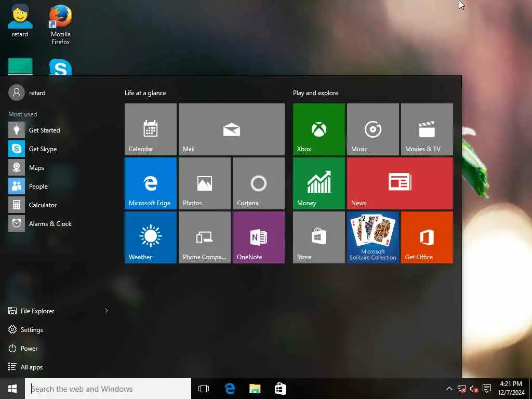Open the Store tile
Screen dimensions: 532x399
point(318,237)
